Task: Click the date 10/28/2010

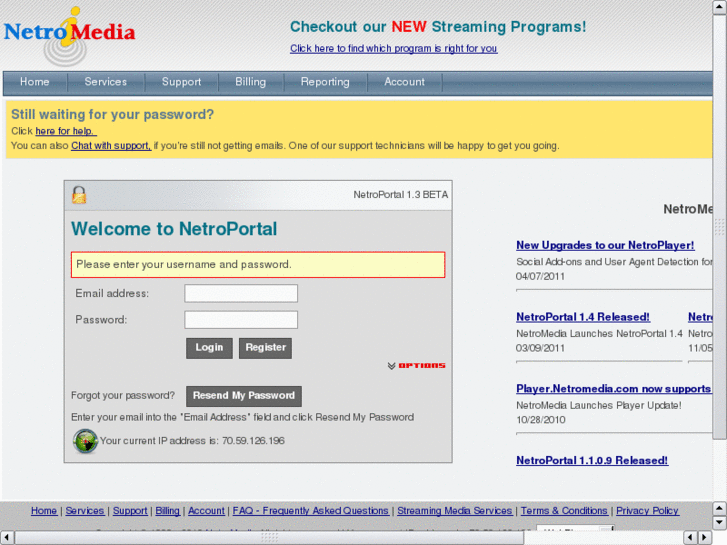Action: pyautogui.click(x=541, y=420)
